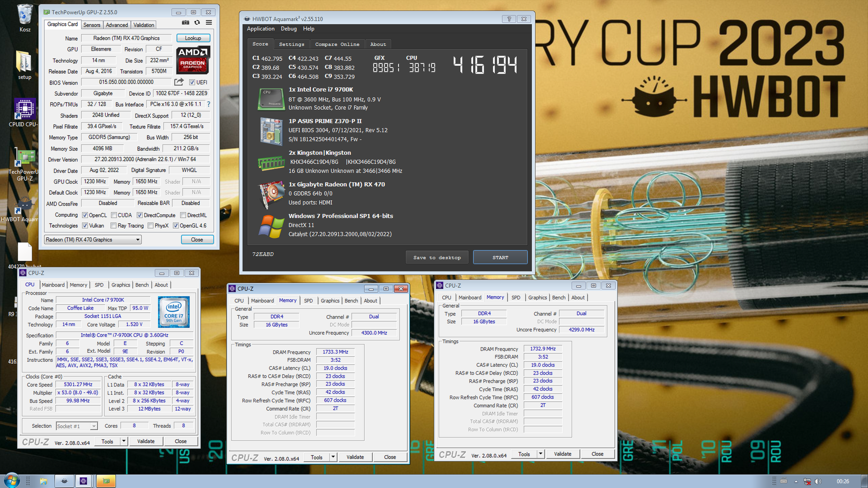Click the START button in Aquamark

coord(500,258)
